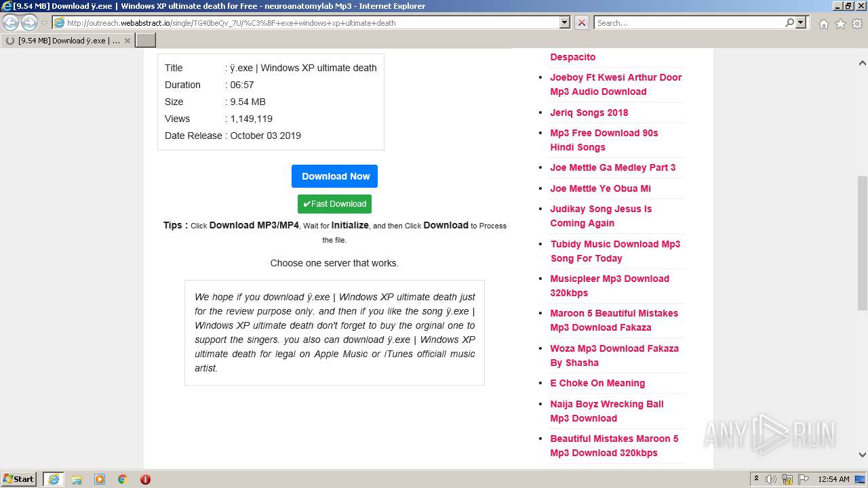Click the Search box in toolbar

(689, 22)
